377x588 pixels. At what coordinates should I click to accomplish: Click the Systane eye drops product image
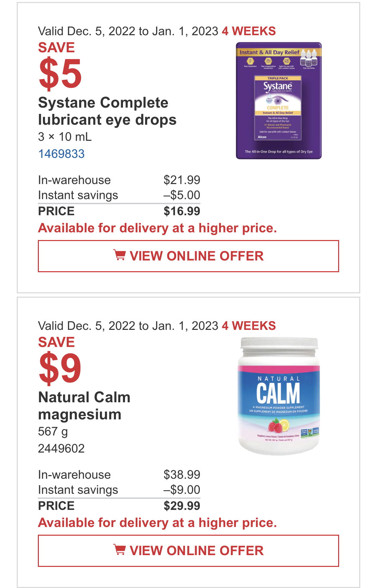coord(279,101)
